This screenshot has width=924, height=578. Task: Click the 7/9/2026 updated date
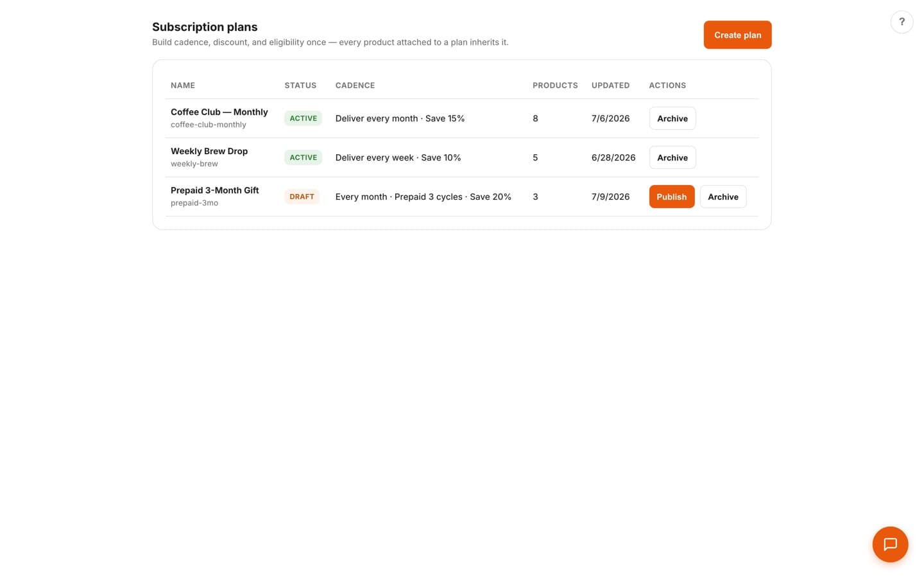point(610,197)
